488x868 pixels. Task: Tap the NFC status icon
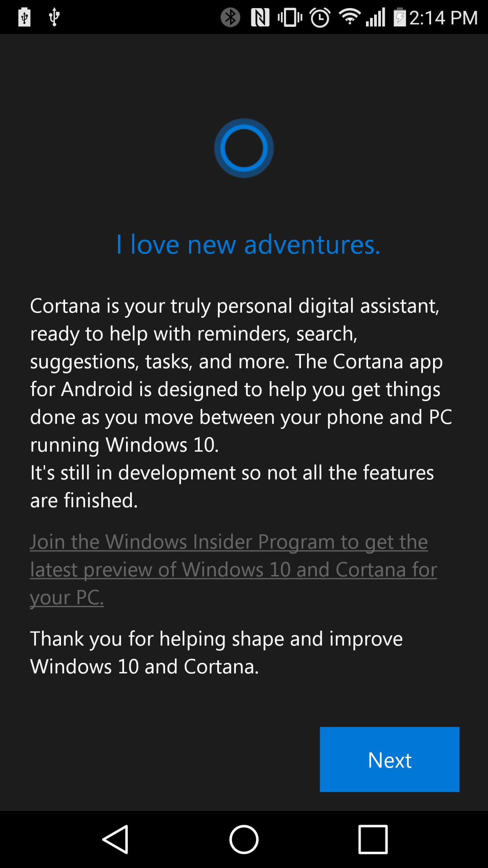(260, 17)
